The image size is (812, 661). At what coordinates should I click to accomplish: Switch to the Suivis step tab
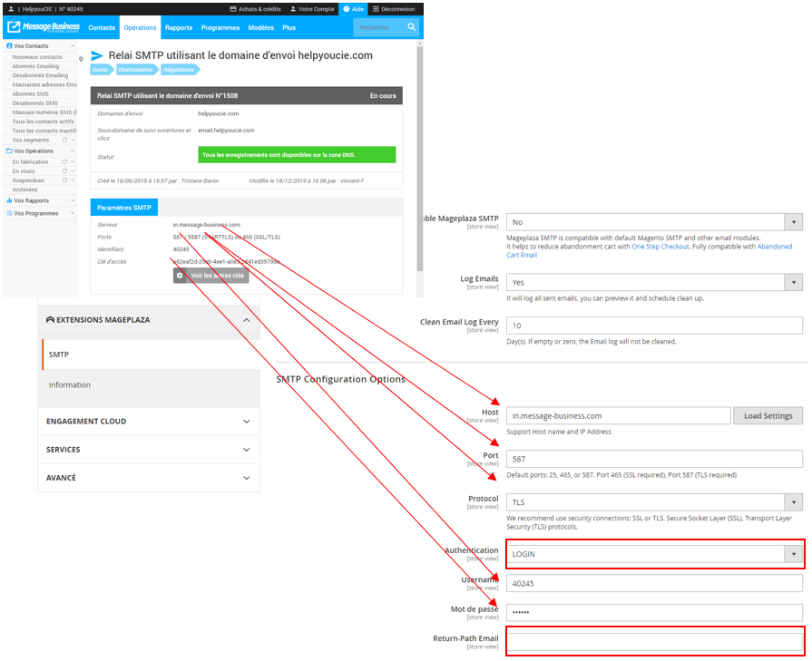[x=102, y=70]
